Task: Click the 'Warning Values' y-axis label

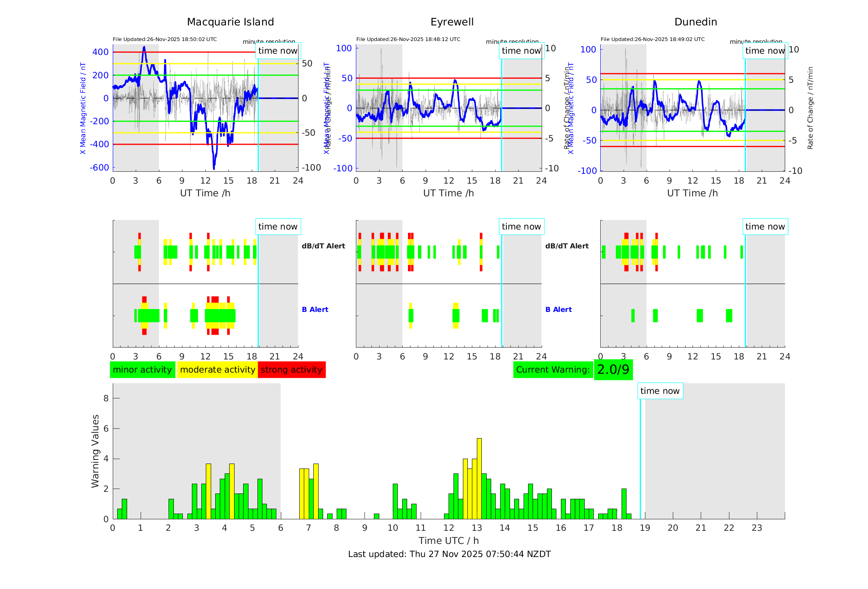Action: [x=95, y=451]
